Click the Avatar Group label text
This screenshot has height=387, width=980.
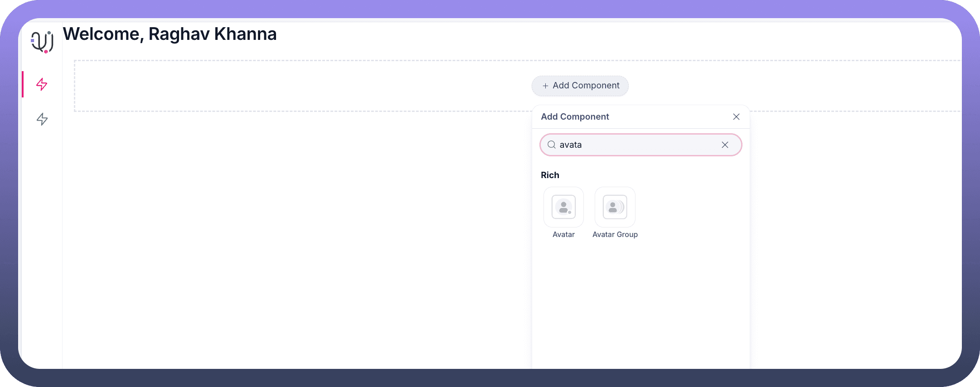tap(615, 234)
